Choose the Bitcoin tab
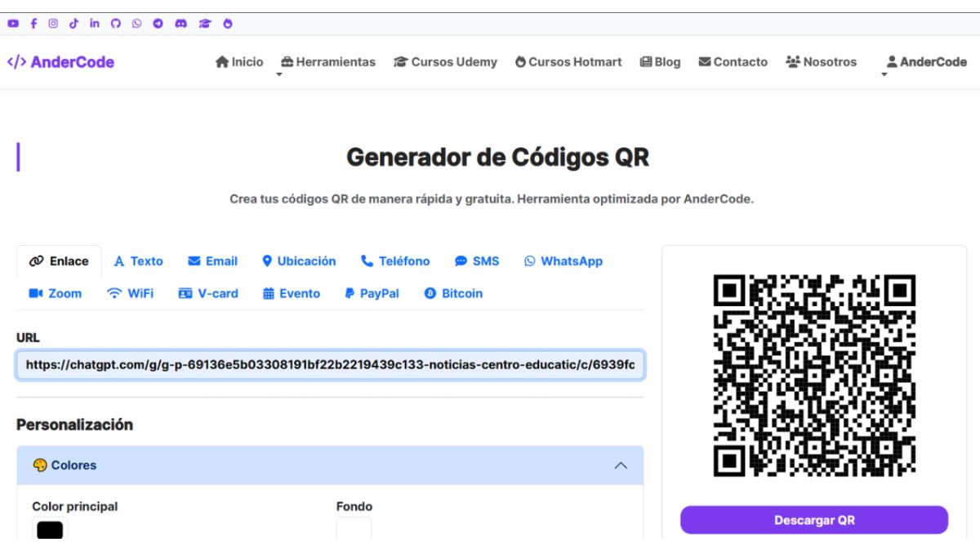This screenshot has height=551, width=980. pyautogui.click(x=453, y=294)
